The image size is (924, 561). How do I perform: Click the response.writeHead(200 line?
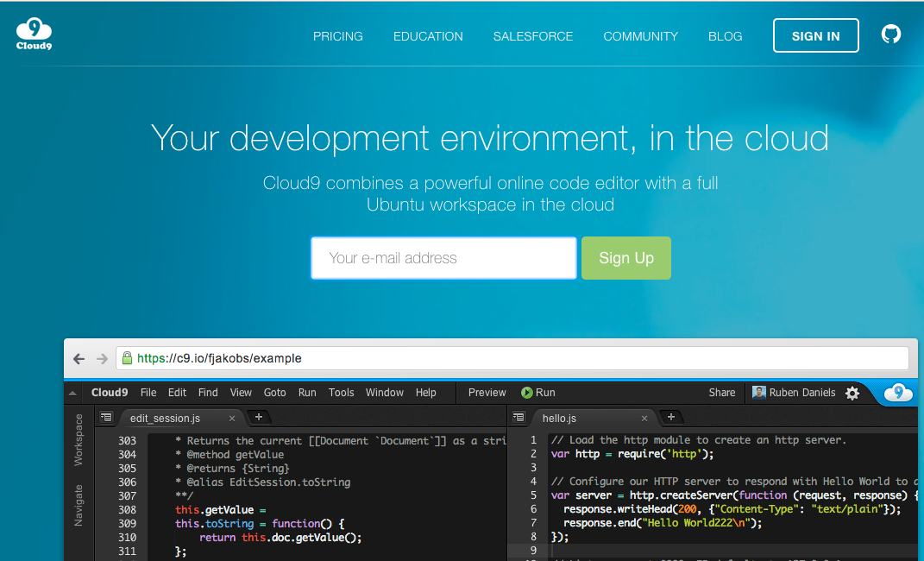732,509
